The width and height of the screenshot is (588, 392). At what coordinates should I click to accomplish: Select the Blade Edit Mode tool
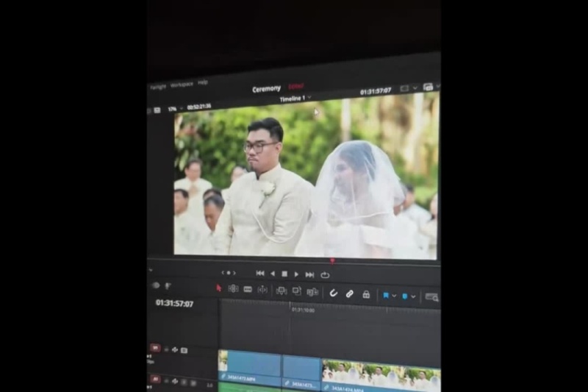click(262, 290)
